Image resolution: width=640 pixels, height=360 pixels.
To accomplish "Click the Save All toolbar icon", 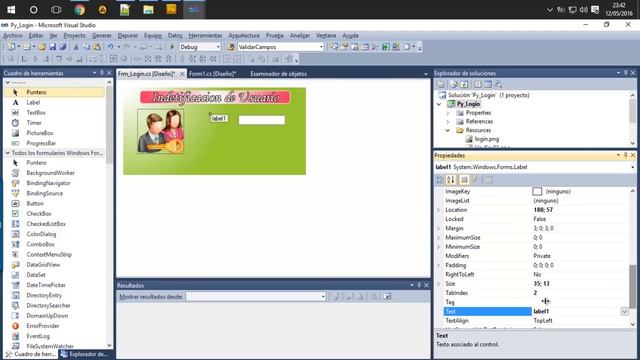I will (63, 47).
